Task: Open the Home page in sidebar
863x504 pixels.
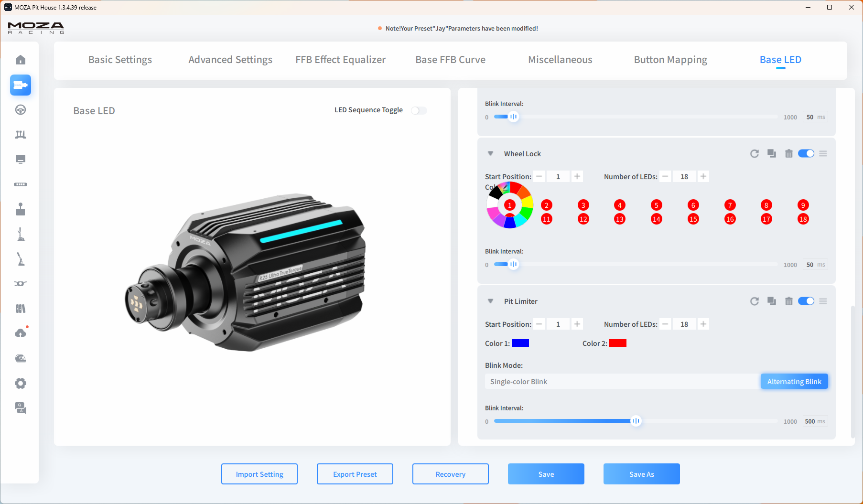Action: (x=21, y=60)
